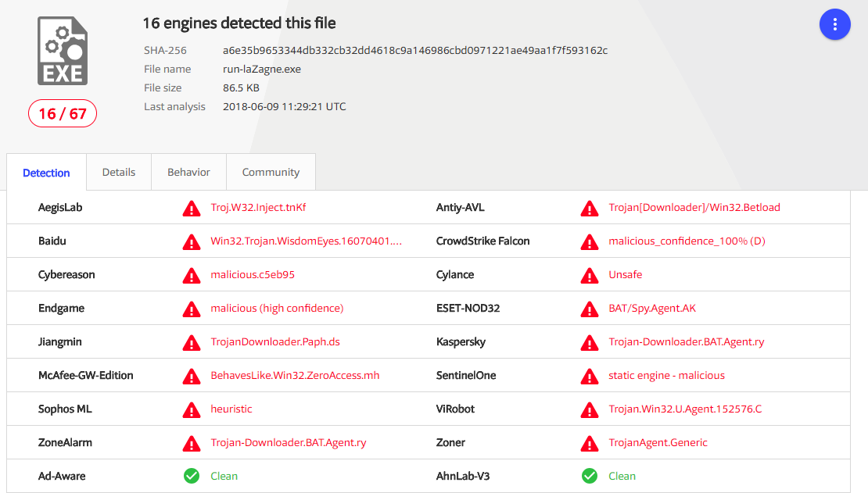Click the Trojan[Downloader]/Win32.Betload result

(694, 208)
